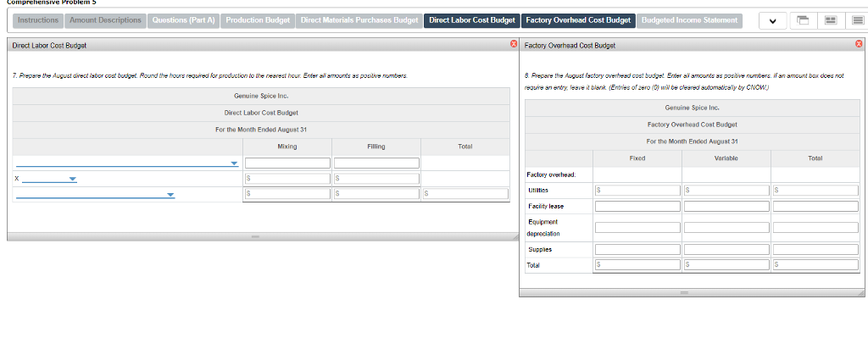
Task: Focus the Supplies Variable amount field
Action: [x=726, y=249]
